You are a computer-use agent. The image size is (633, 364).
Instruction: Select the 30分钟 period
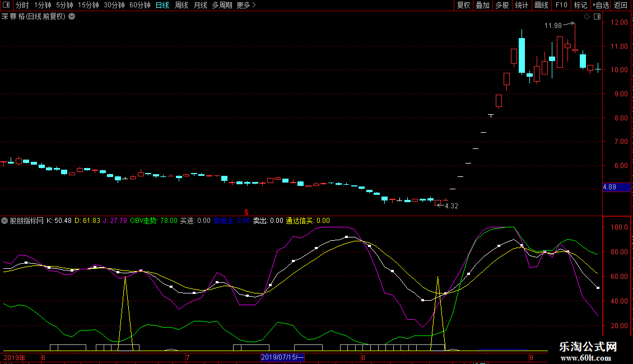[x=114, y=5]
